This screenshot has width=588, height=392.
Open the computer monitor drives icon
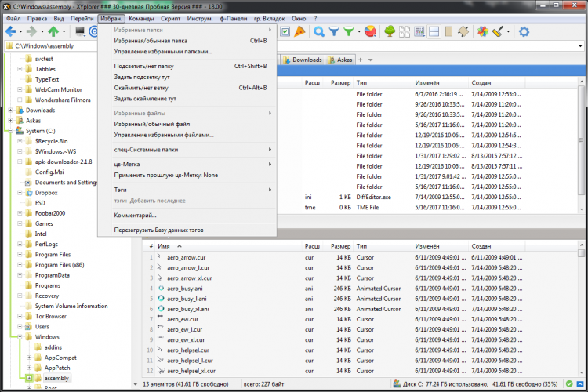[x=80, y=31]
